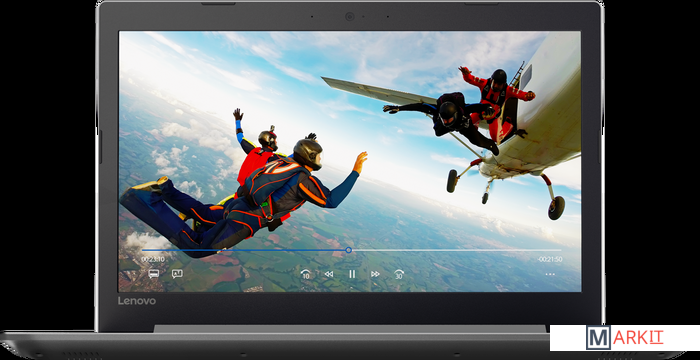The width and height of the screenshot is (700, 360).
Task: Skip back 10 seconds
Action: click(x=306, y=274)
